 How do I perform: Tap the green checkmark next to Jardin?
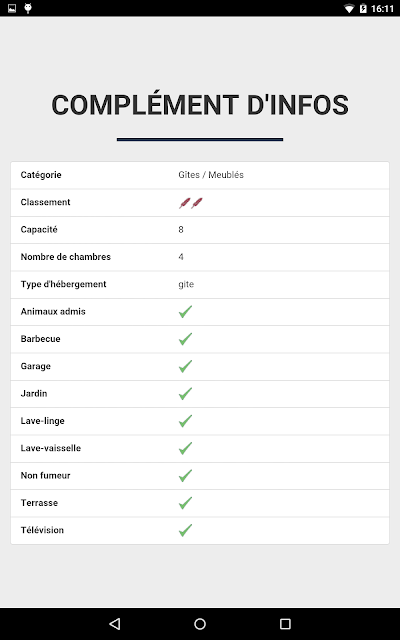point(185,393)
